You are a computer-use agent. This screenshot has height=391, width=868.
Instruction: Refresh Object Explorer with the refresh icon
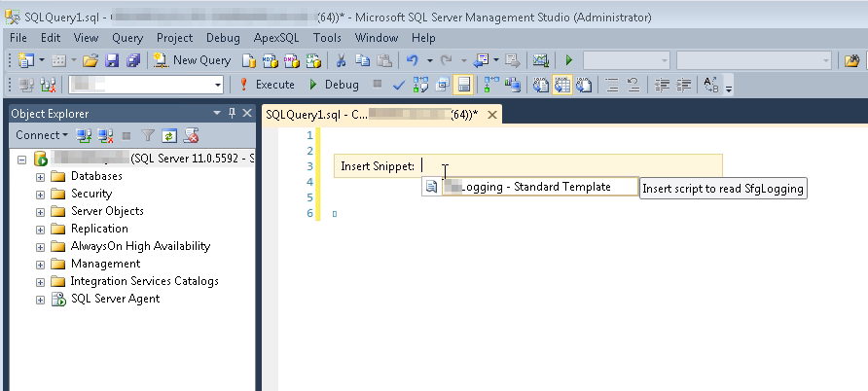click(x=169, y=135)
